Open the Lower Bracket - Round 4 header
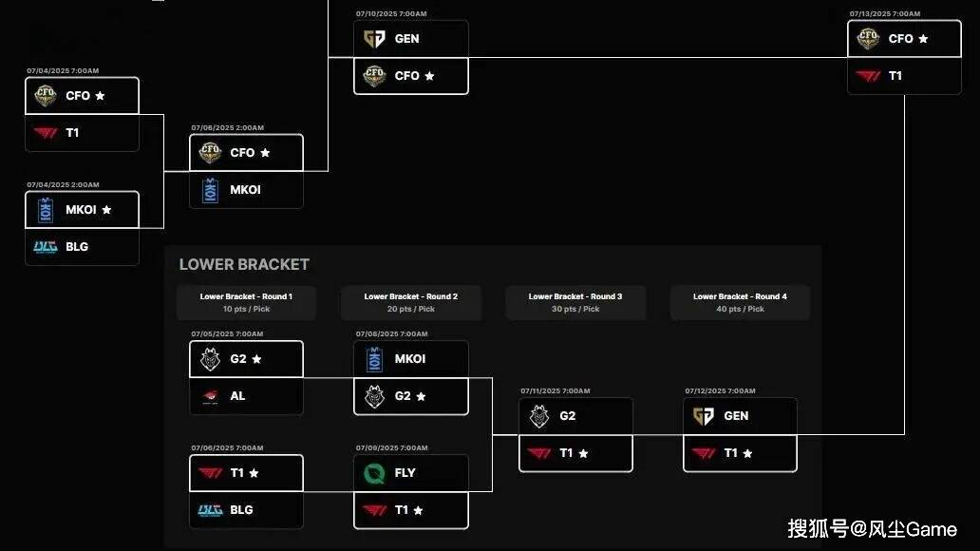Screen dimensions: 980x551 (740, 302)
